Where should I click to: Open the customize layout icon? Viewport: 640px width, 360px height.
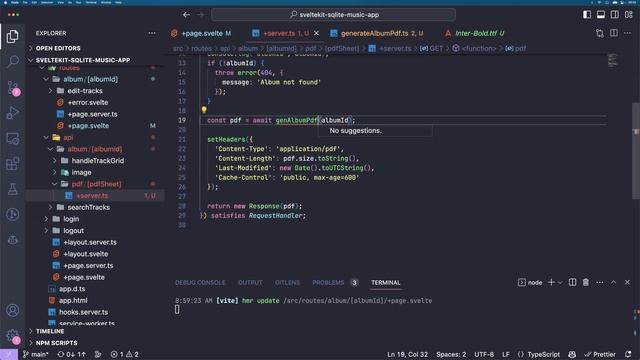[x=629, y=15]
